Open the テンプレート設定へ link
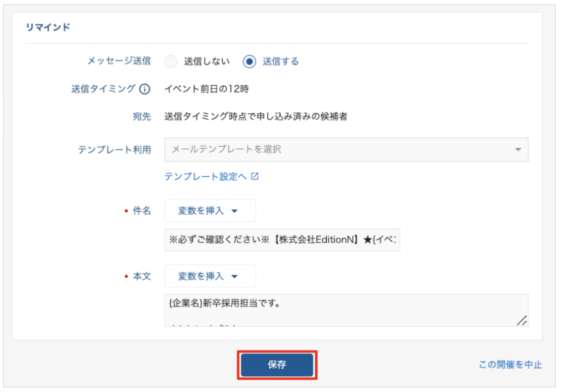This screenshot has height=392, width=561. 205,177
